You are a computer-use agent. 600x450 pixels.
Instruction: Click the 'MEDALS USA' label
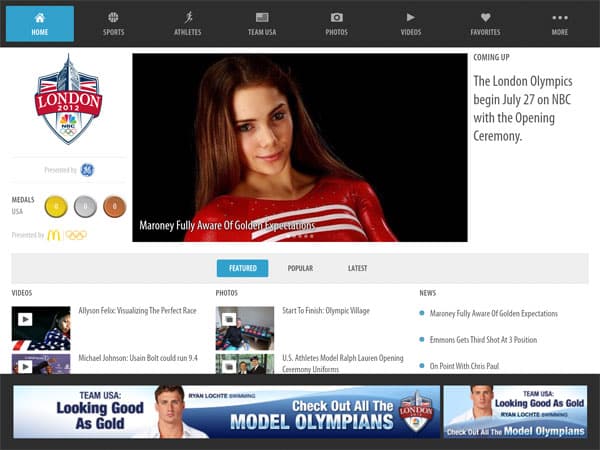coord(23,205)
